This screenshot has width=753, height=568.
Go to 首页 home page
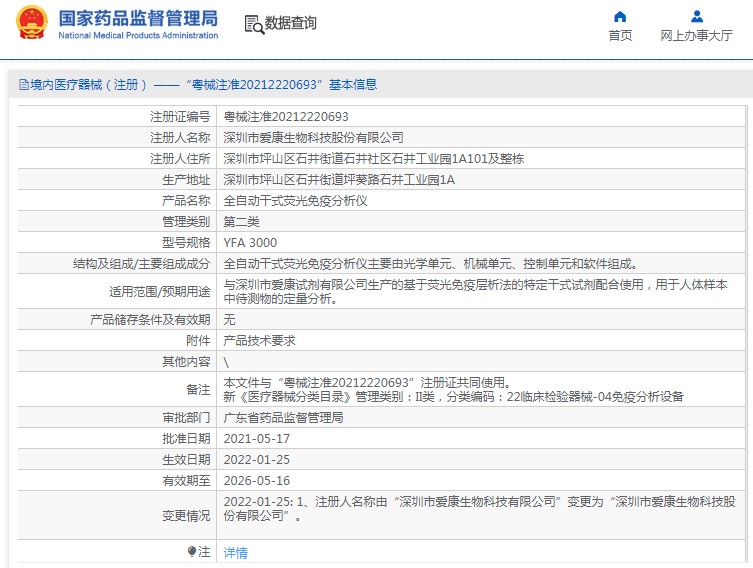coord(620,36)
